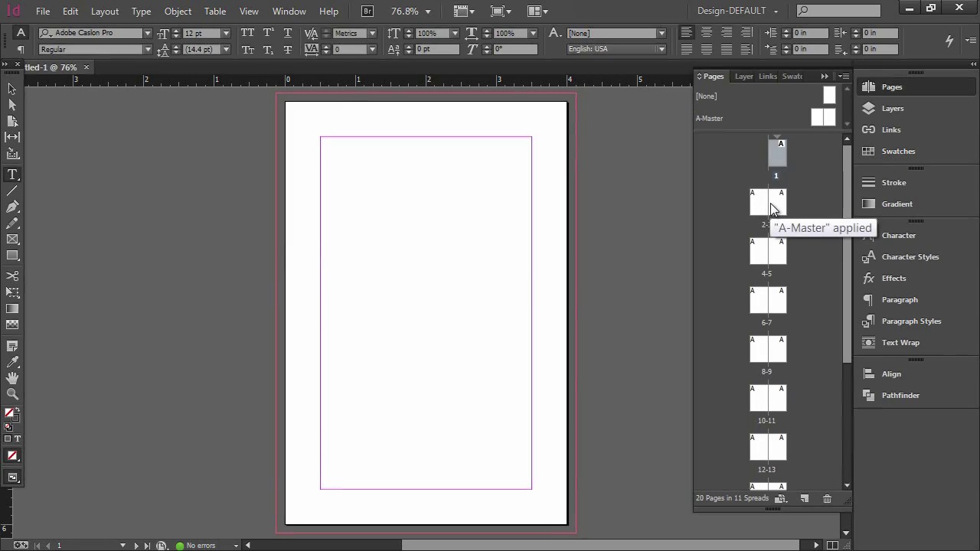Choose the Zoom tool in toolbox
The height and width of the screenshot is (551, 980).
(x=12, y=394)
